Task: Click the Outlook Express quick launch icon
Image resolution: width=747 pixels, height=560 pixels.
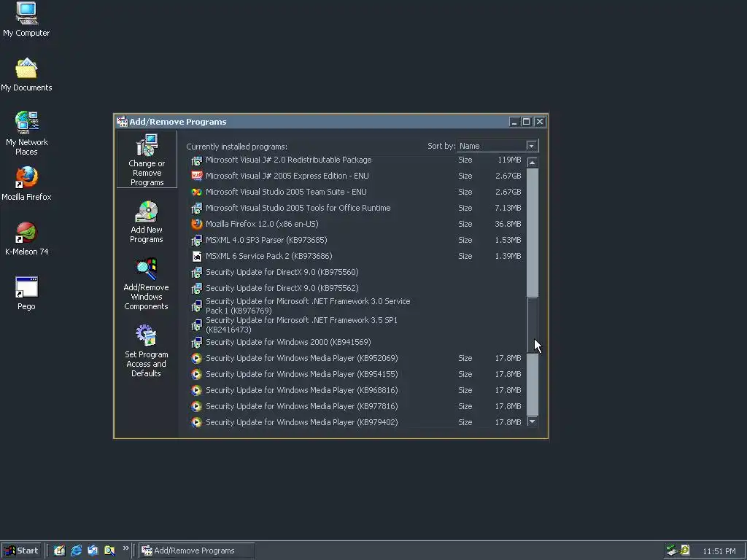Action: (x=93, y=551)
